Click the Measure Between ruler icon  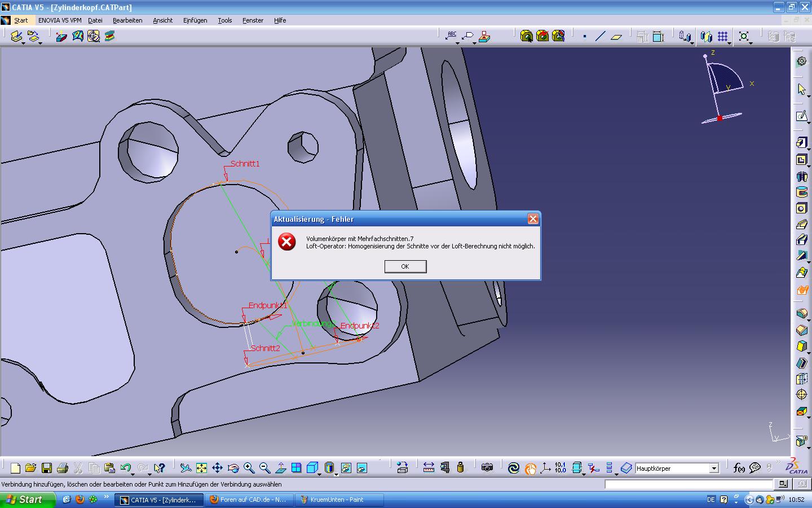(429, 468)
